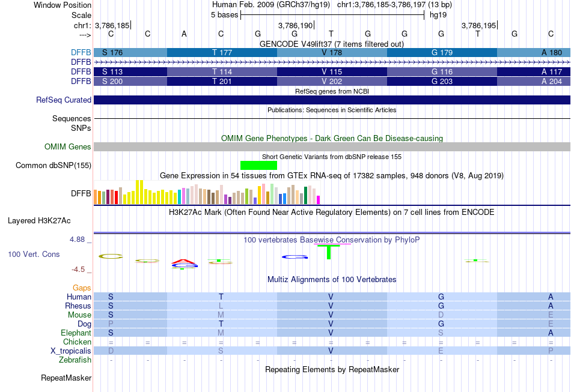Select the 'T 201' codon block
The image size is (571, 392).
click(222, 81)
